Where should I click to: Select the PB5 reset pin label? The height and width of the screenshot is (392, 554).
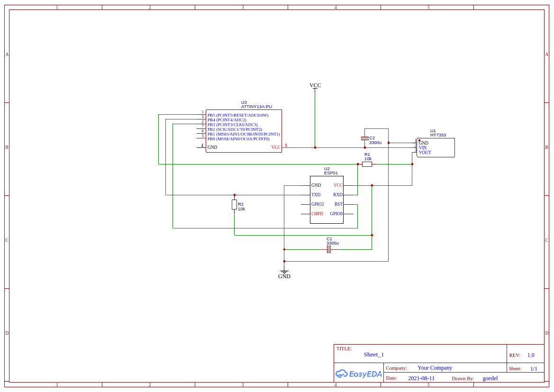[x=238, y=115]
